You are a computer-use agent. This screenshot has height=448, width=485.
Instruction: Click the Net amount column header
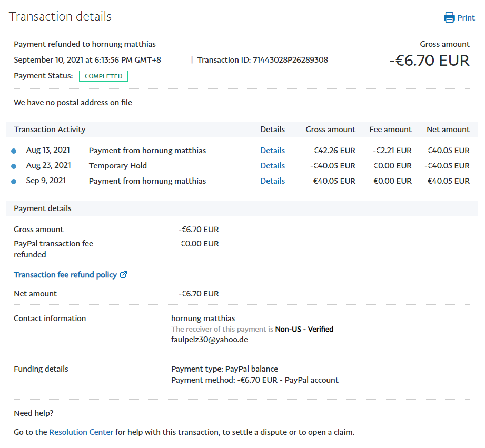point(448,130)
